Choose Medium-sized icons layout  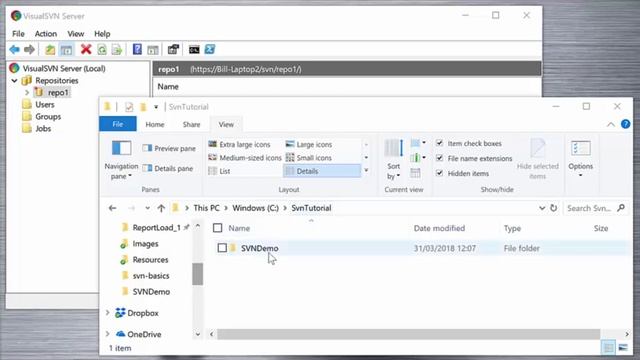click(245, 158)
